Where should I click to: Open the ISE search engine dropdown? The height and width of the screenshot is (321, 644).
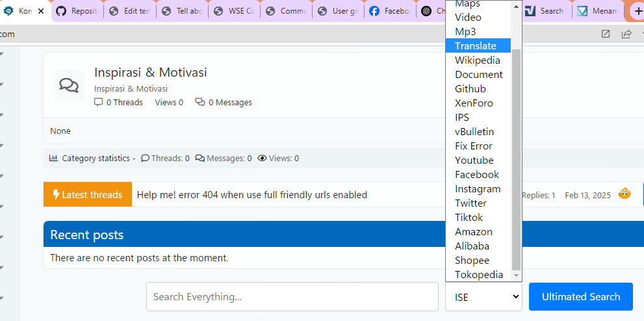(484, 296)
